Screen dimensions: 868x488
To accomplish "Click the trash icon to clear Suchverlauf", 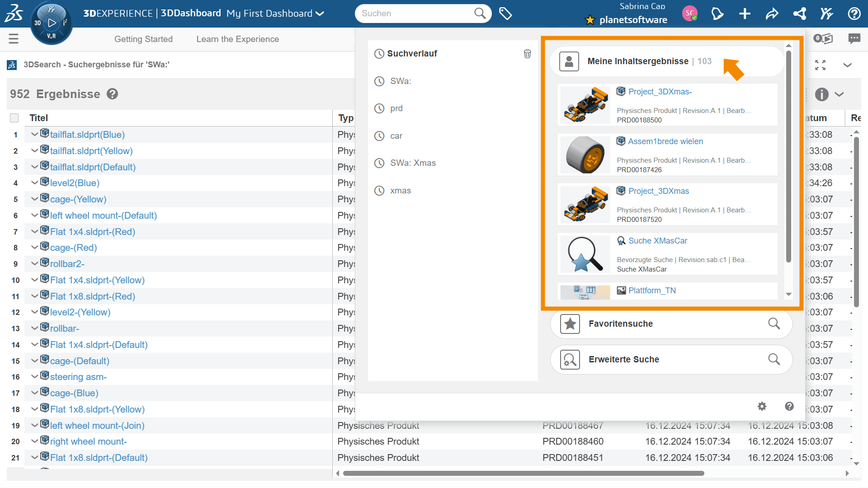I will click(527, 54).
